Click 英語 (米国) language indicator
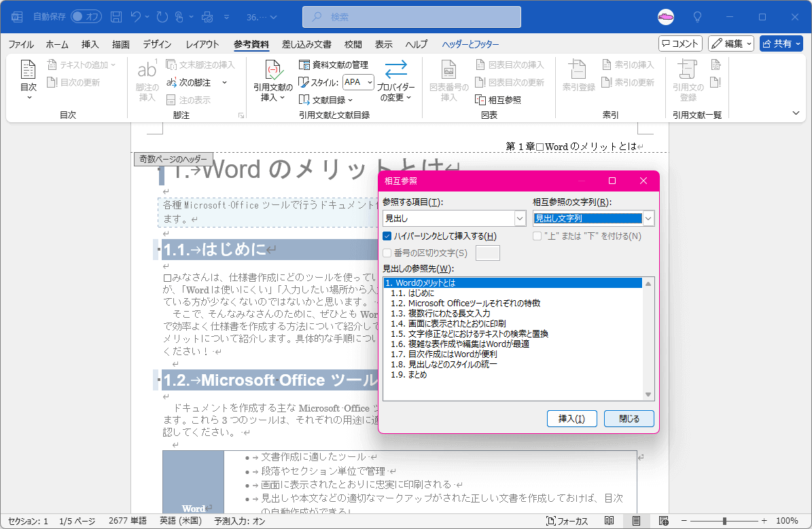The height and width of the screenshot is (529, 812). [x=181, y=522]
